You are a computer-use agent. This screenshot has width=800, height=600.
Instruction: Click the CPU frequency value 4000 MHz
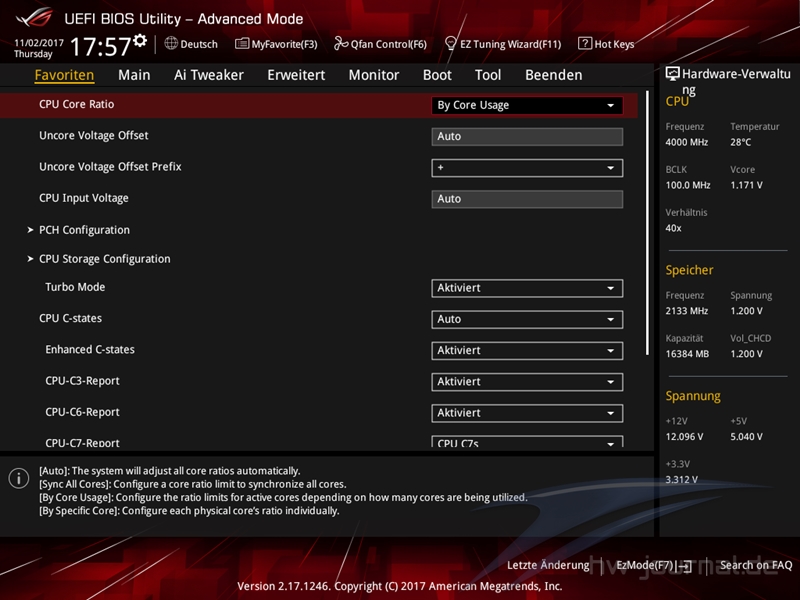(x=686, y=142)
